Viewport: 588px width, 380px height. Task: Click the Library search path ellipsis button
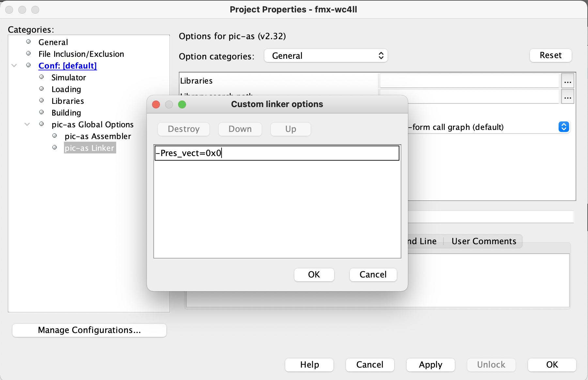point(568,97)
